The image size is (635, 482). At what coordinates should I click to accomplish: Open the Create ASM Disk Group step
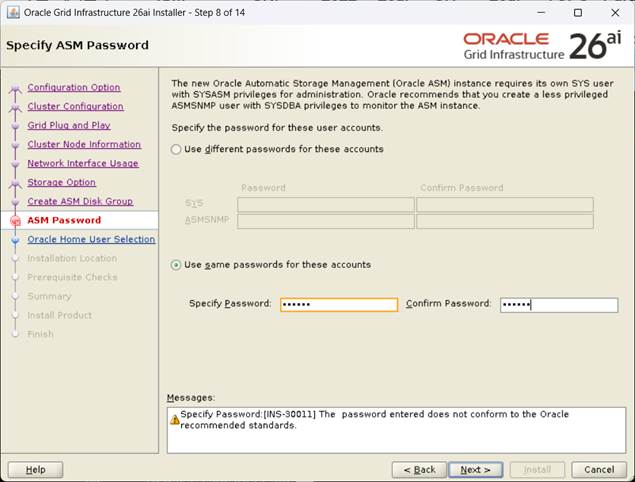coord(80,202)
